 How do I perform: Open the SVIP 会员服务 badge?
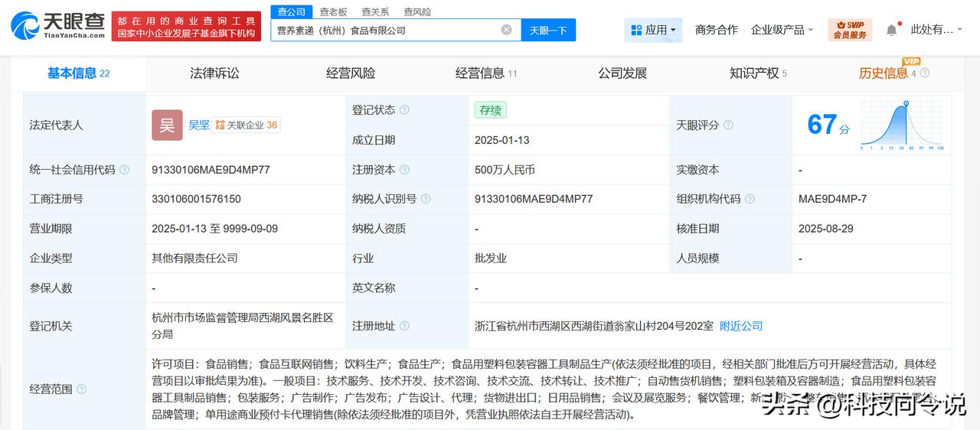(x=850, y=30)
